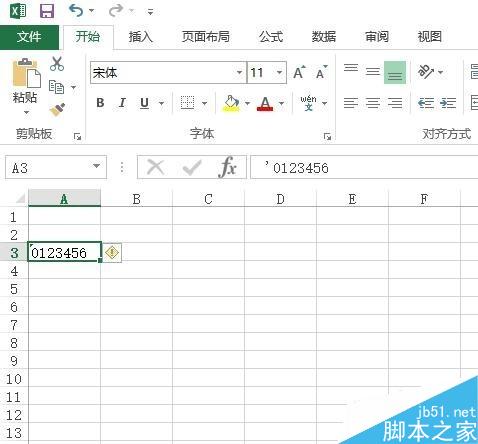The height and width of the screenshot is (444, 478).
Task: Switch to the 插入 tab
Action: (x=141, y=37)
